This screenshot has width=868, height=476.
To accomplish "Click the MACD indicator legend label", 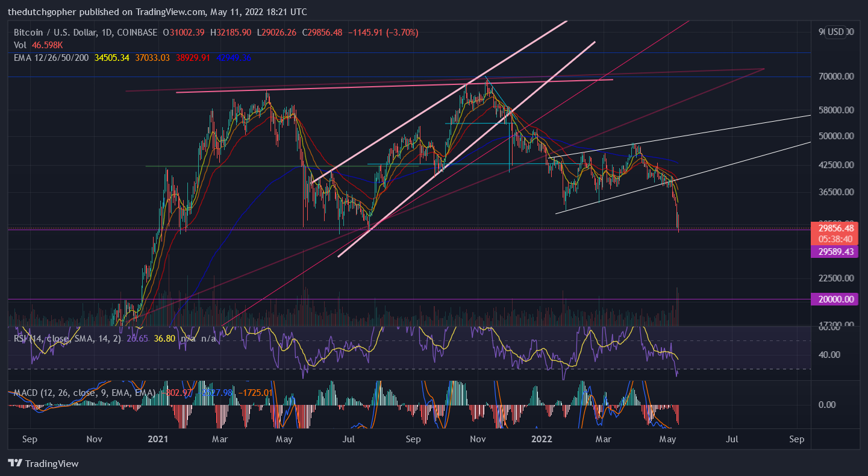I will pyautogui.click(x=85, y=393).
